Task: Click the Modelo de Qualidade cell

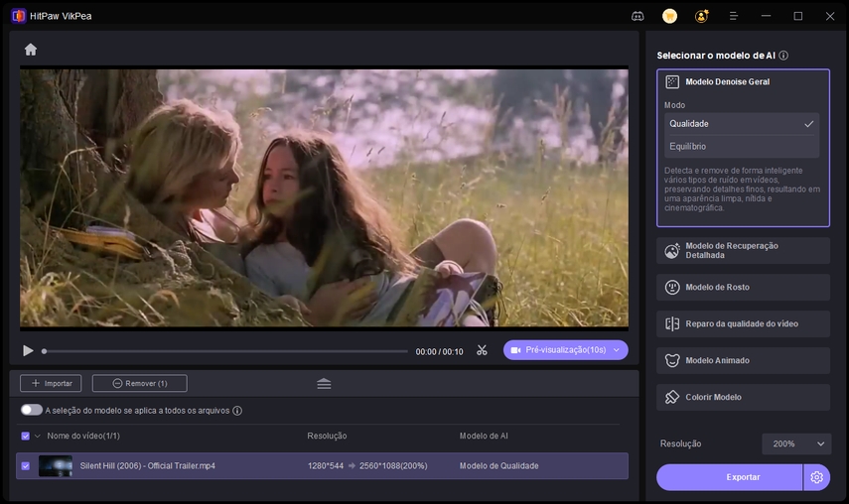Action: coord(498,465)
